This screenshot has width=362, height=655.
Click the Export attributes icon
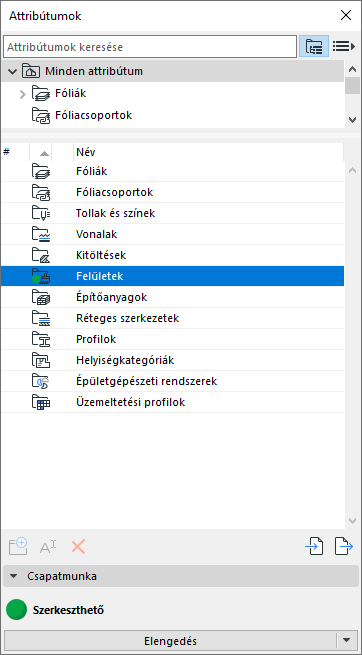[x=344, y=546]
